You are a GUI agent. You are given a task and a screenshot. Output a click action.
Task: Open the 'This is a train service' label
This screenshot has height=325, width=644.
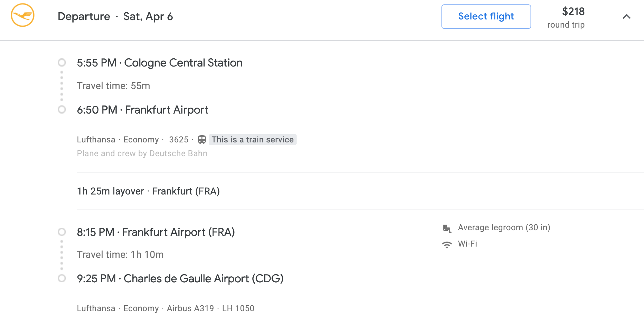tap(252, 140)
